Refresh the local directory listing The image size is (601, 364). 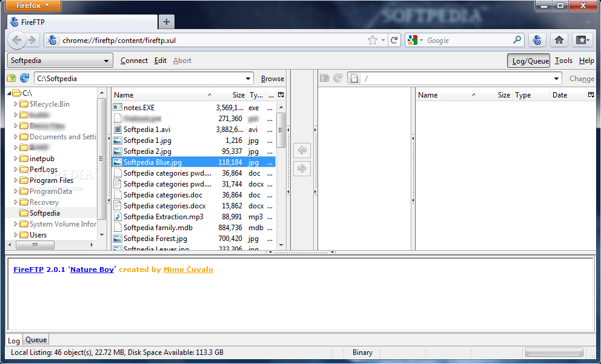point(24,78)
